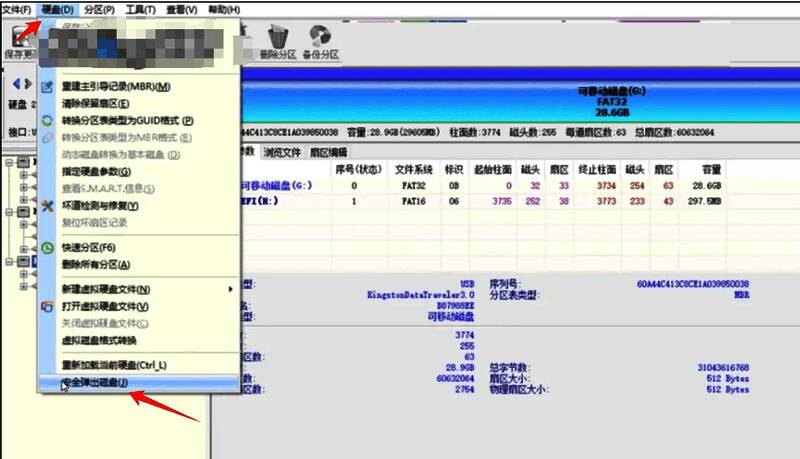Collapse the bottom disk tree node
The image size is (800, 459).
tap(10, 262)
